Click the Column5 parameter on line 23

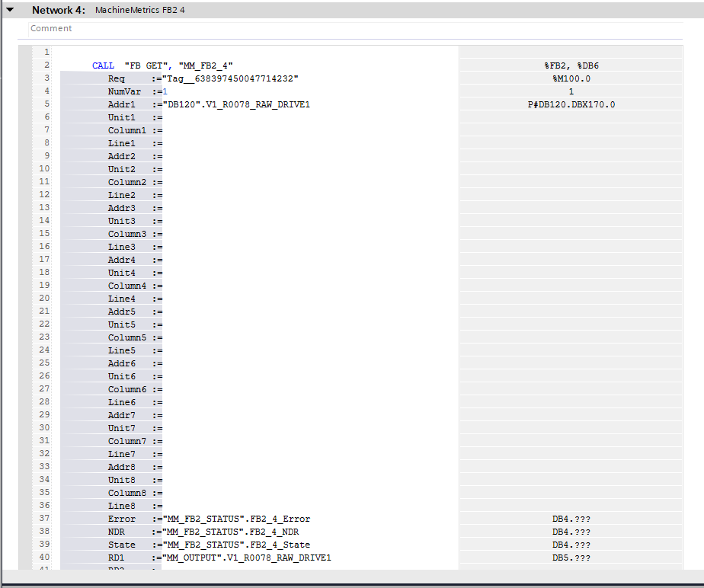pyautogui.click(x=127, y=337)
